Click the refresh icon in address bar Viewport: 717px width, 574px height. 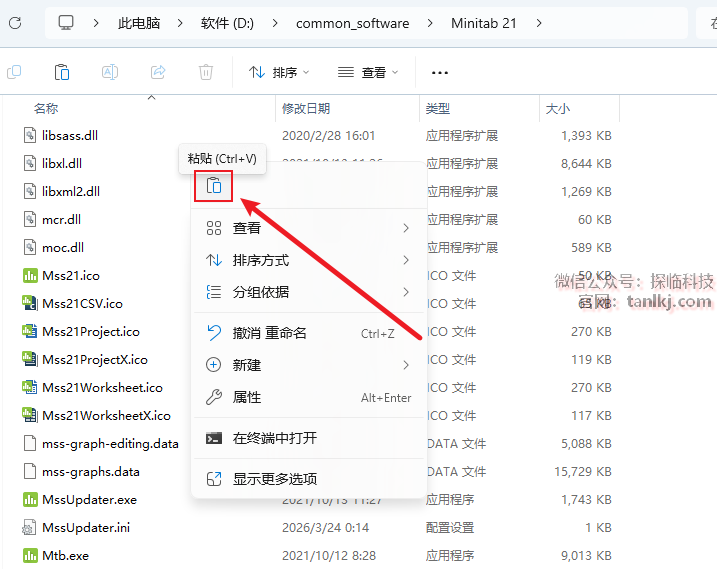15,23
